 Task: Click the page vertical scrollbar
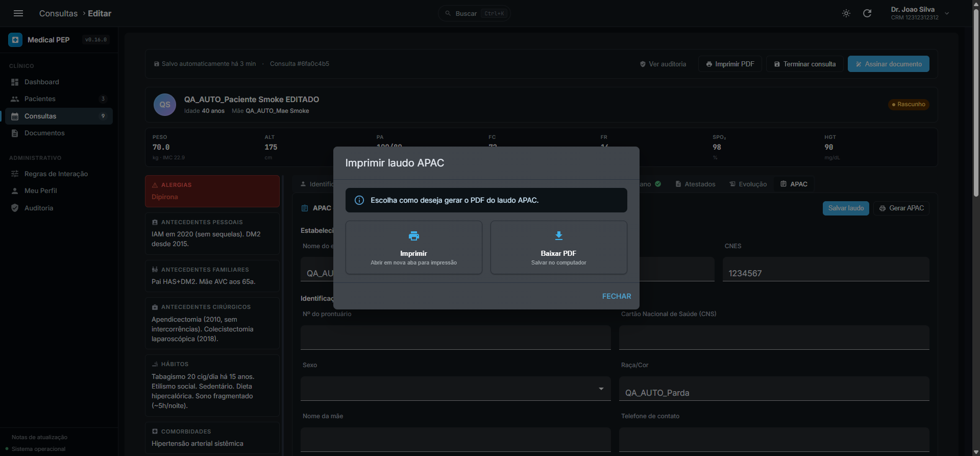click(x=976, y=102)
